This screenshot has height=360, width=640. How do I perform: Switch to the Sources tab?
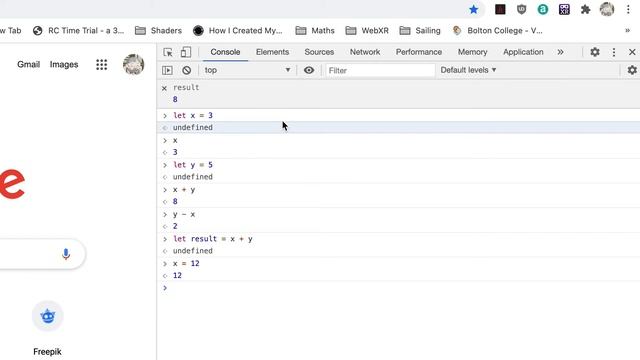click(319, 52)
